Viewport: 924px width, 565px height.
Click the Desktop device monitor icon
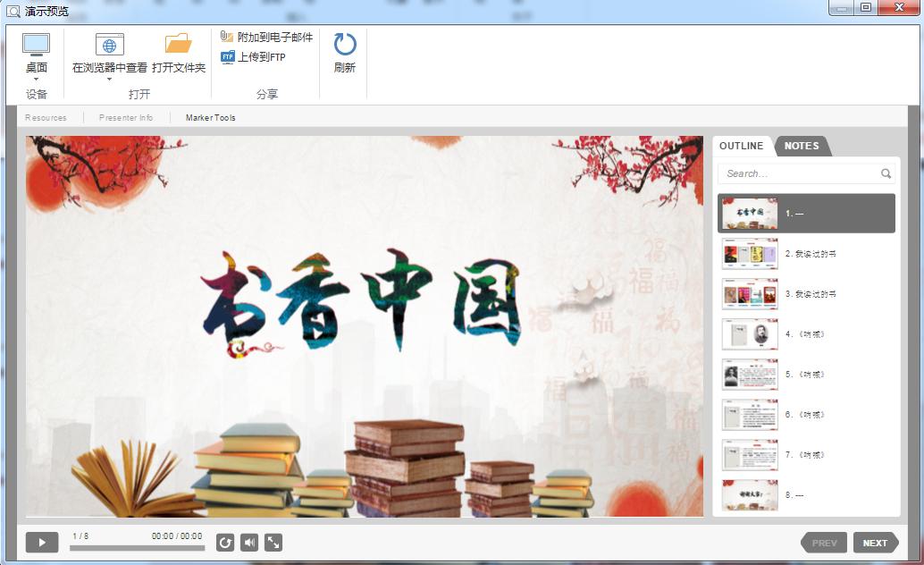click(36, 44)
